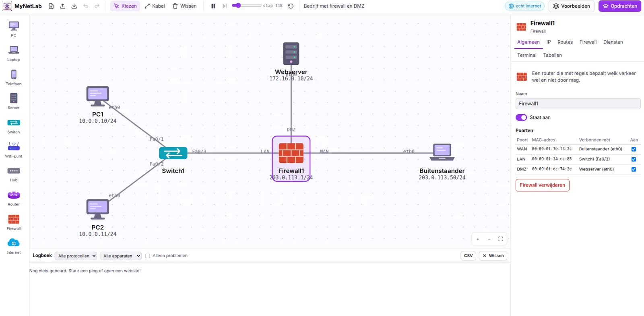Uncheck the LAN port enabled checkbox
The image size is (644, 316).
[634, 159]
